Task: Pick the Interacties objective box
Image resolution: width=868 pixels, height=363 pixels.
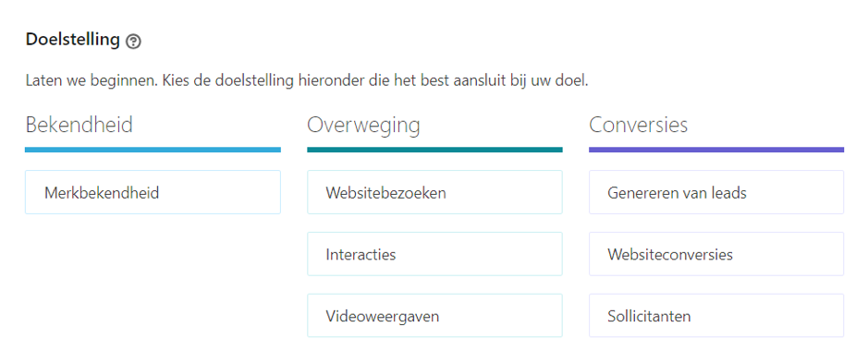Action: pyautogui.click(x=434, y=254)
